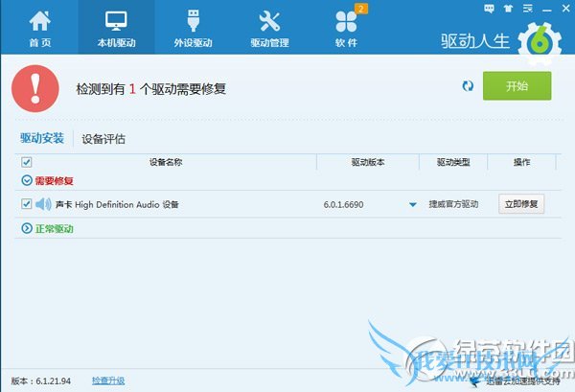Go to 驱动管理 tab
The width and height of the screenshot is (575, 392).
269,29
